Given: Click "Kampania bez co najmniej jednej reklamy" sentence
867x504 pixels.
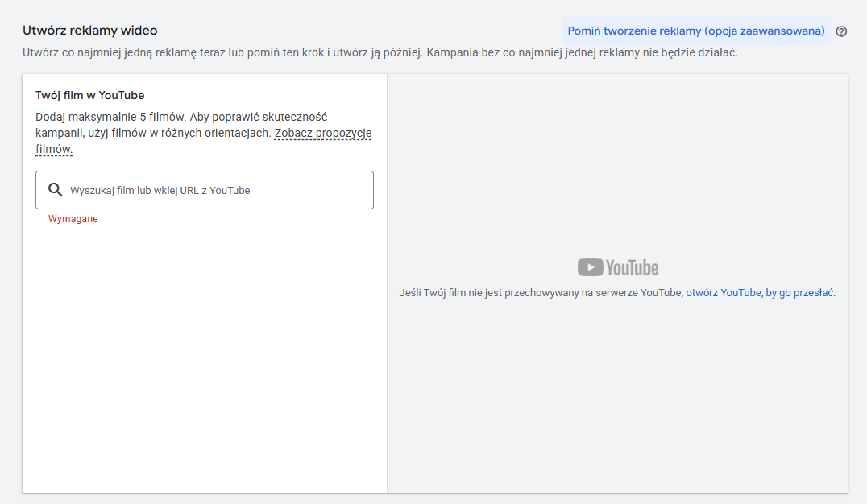Looking at the screenshot, I should point(582,53).
